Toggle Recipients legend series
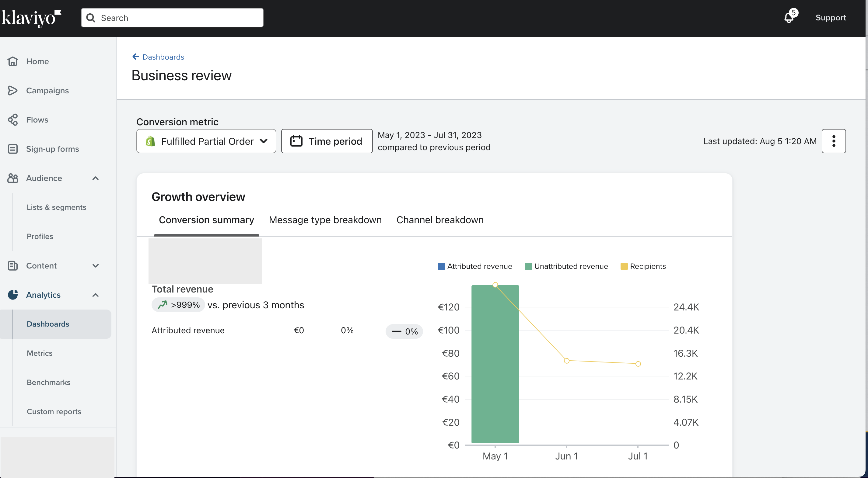 643,266
